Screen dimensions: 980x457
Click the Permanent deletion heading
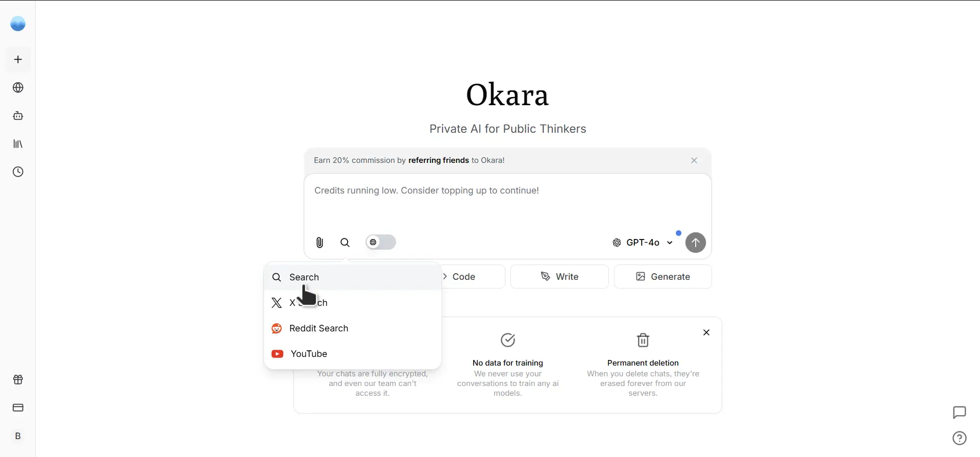pyautogui.click(x=643, y=363)
